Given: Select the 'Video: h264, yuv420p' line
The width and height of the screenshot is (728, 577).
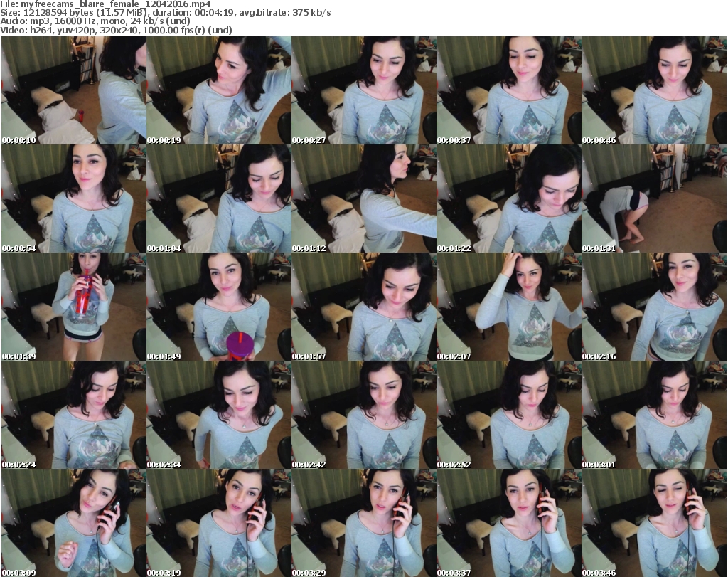Looking at the screenshot, I should 116,30.
